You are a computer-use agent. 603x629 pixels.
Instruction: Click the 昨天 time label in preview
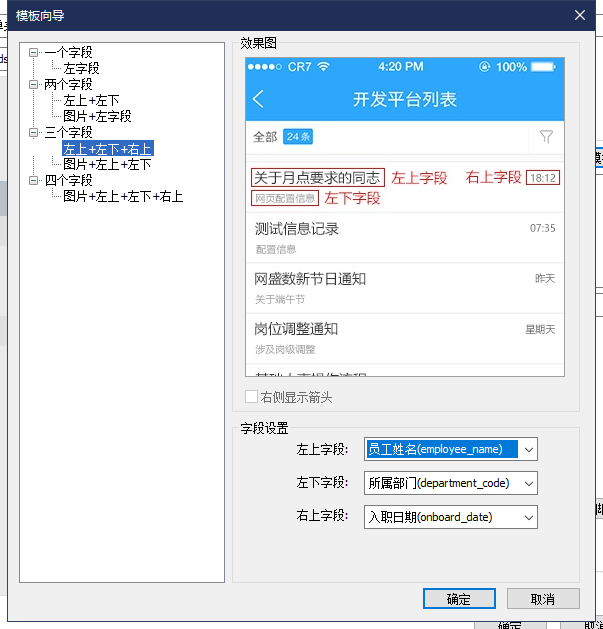(545, 278)
